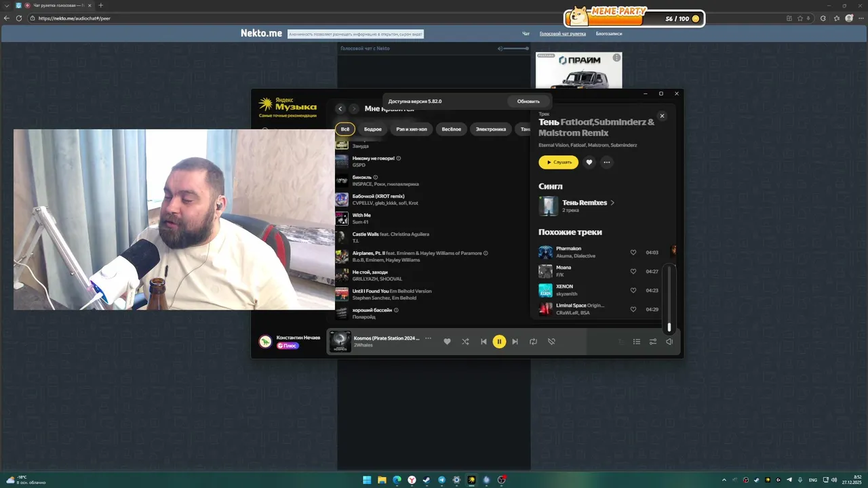Viewport: 868px width, 488px height.
Task: Open Голосовой чат рулетка link on Nekto.me
Action: [563, 33]
